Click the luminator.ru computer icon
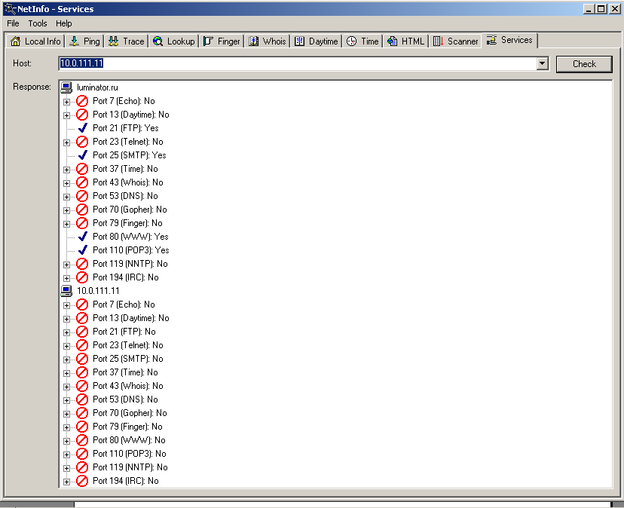This screenshot has width=624, height=508. click(x=66, y=88)
